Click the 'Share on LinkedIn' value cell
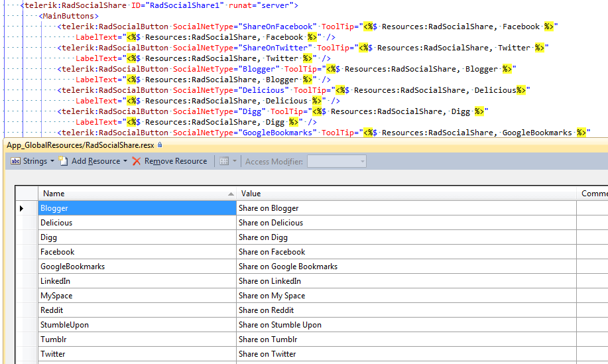Viewport: 608px width, 364px height. [x=406, y=281]
